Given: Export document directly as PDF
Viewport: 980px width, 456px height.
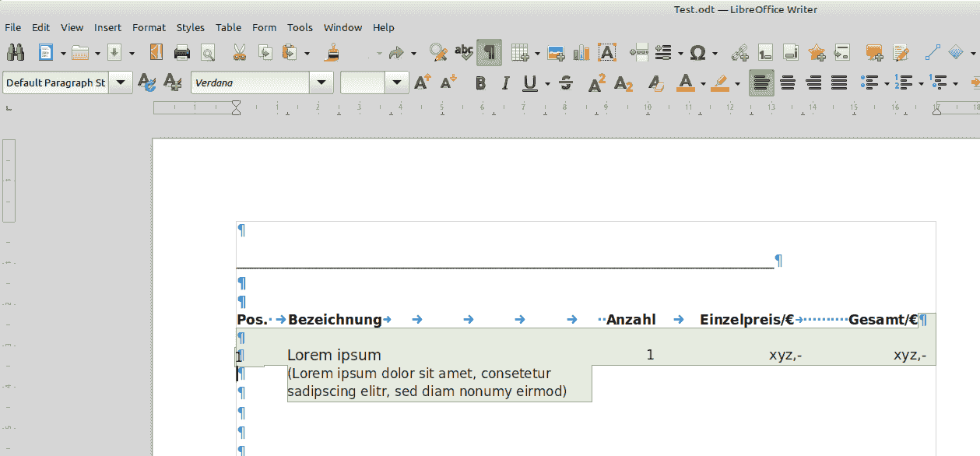Looking at the screenshot, I should click(x=156, y=53).
